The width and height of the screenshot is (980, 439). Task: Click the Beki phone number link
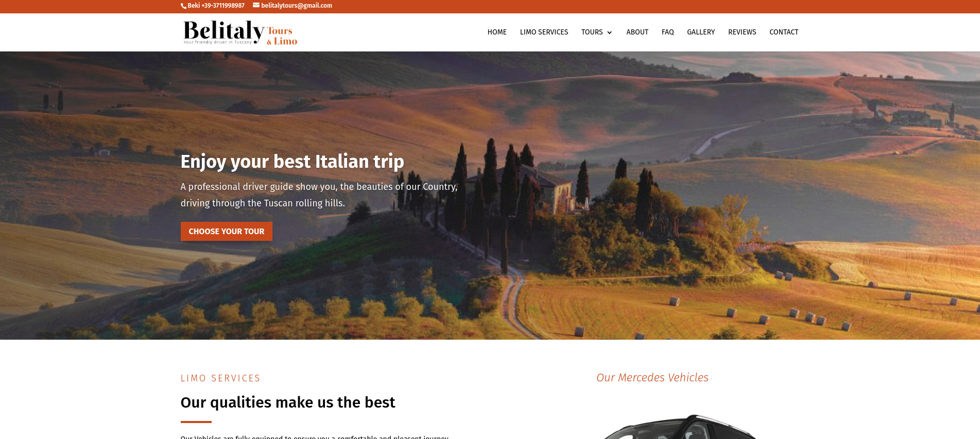click(x=216, y=6)
